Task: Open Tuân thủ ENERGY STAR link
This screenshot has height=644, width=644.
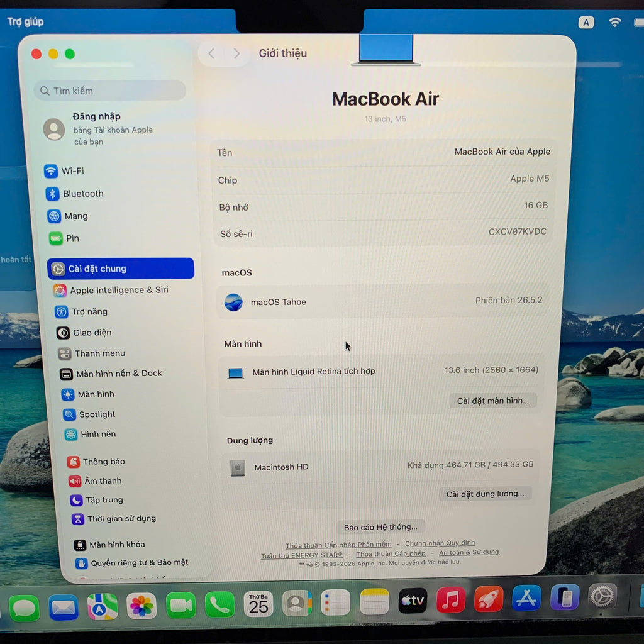Action: click(302, 555)
